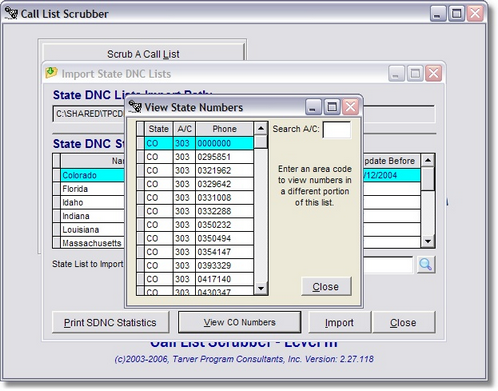Click scrollbar thumb in phone numbers grid
The width and height of the screenshot is (498, 391).
point(261,142)
